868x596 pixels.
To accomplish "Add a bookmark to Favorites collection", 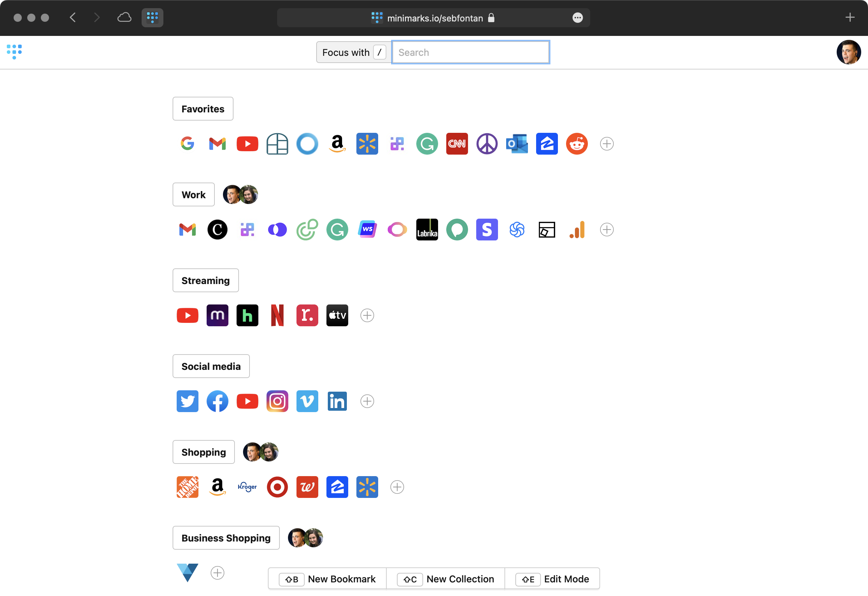I will click(607, 144).
